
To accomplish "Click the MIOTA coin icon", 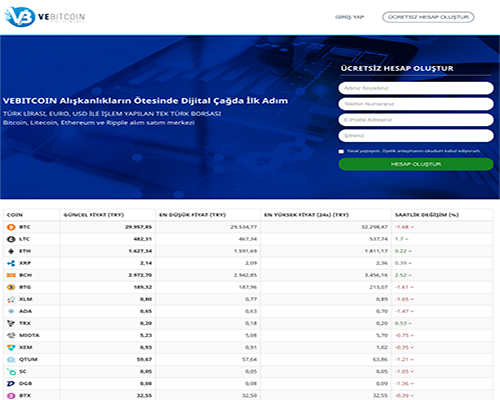I will [11, 335].
